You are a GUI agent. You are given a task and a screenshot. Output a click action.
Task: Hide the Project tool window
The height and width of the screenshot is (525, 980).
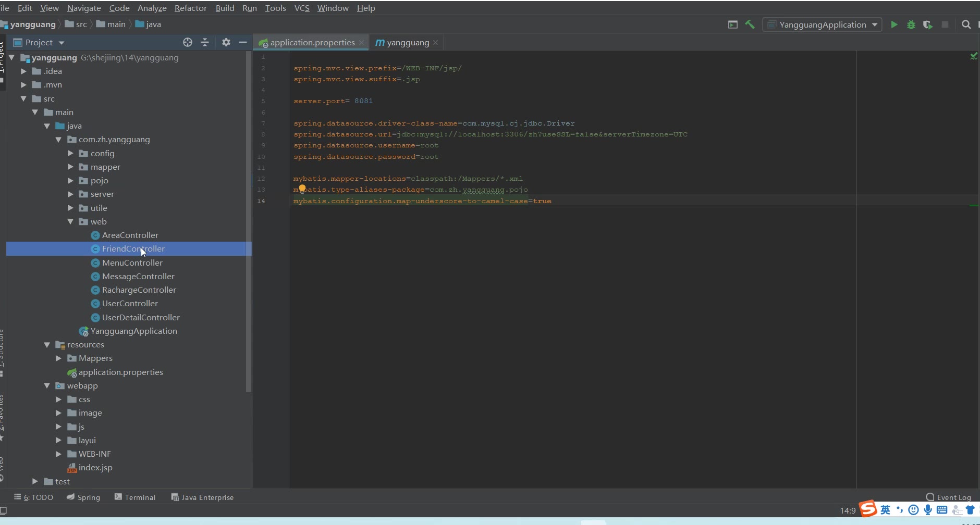click(x=243, y=42)
